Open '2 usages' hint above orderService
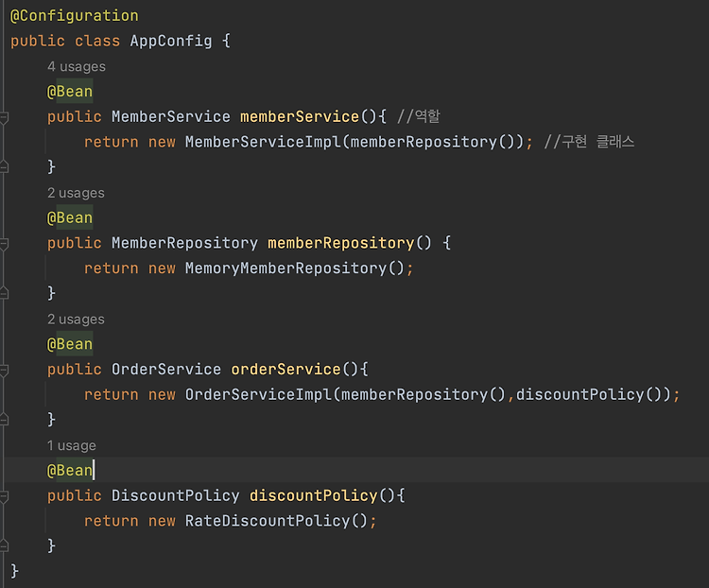The width and height of the screenshot is (709, 588). (76, 319)
